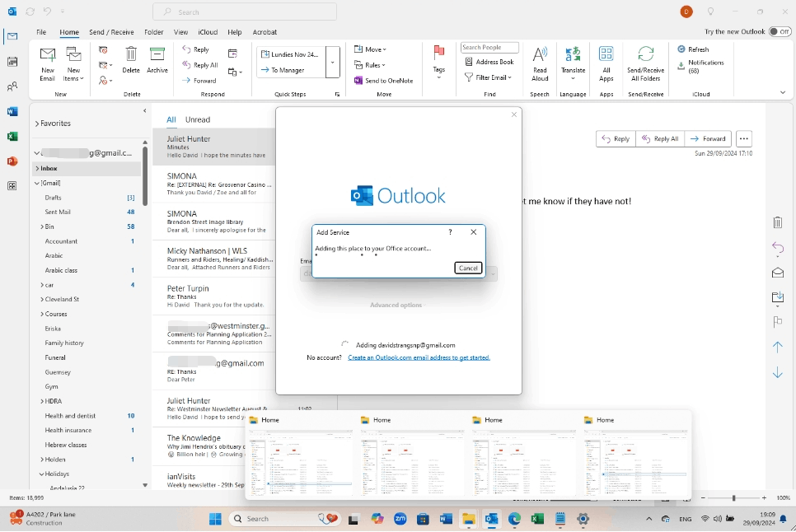Click the Search People field
Image resolution: width=796 pixels, height=532 pixels.
[x=489, y=47]
